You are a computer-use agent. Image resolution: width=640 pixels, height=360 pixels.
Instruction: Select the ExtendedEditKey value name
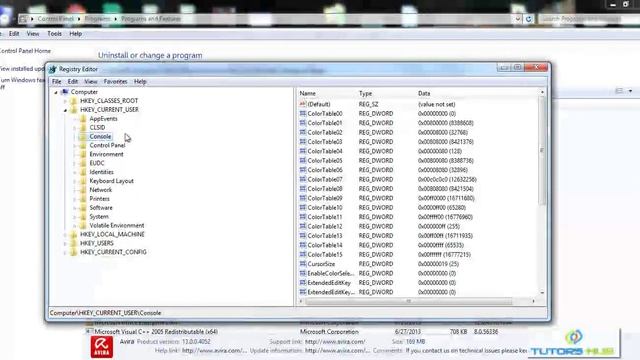(329, 283)
